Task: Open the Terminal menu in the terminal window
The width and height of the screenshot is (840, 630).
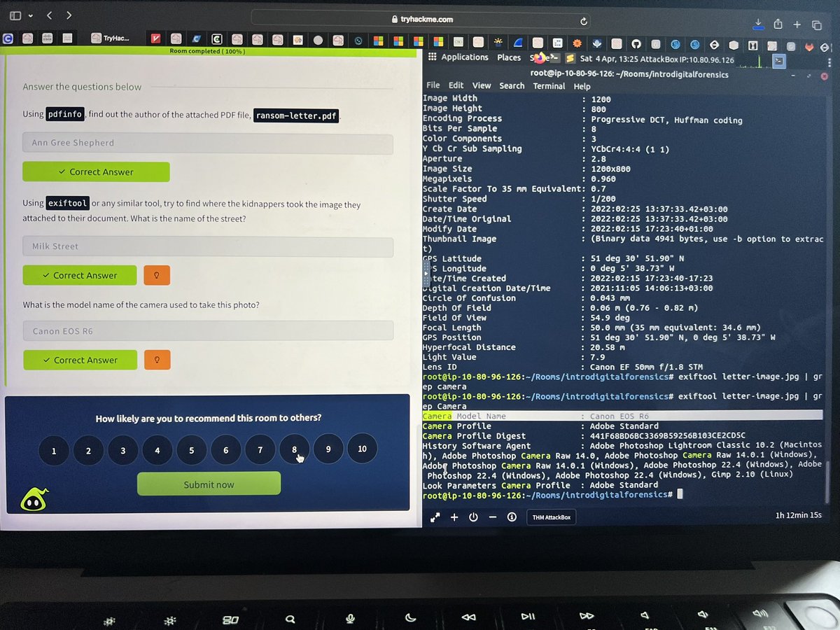Action: [549, 85]
